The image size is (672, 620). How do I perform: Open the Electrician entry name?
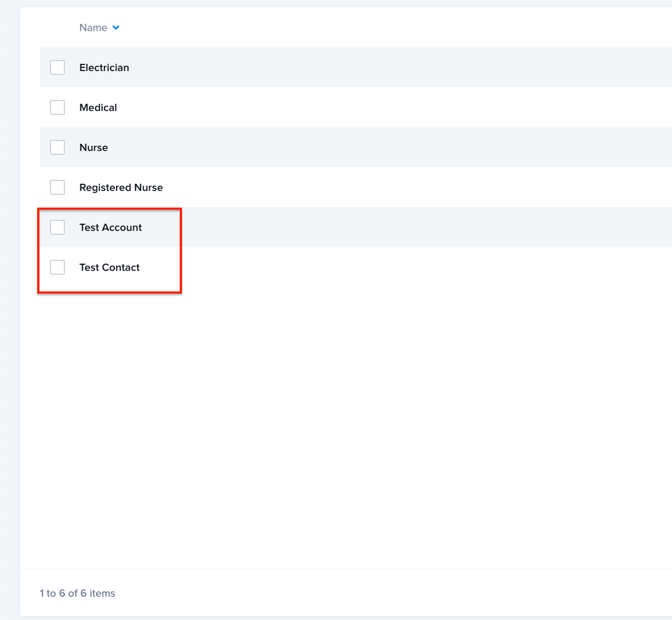(x=104, y=68)
